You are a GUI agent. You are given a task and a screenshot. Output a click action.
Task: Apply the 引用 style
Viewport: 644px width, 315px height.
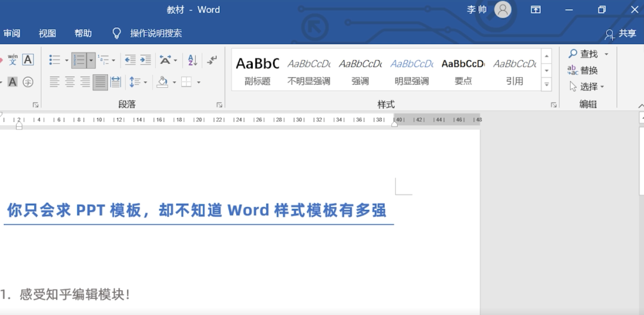point(515,70)
